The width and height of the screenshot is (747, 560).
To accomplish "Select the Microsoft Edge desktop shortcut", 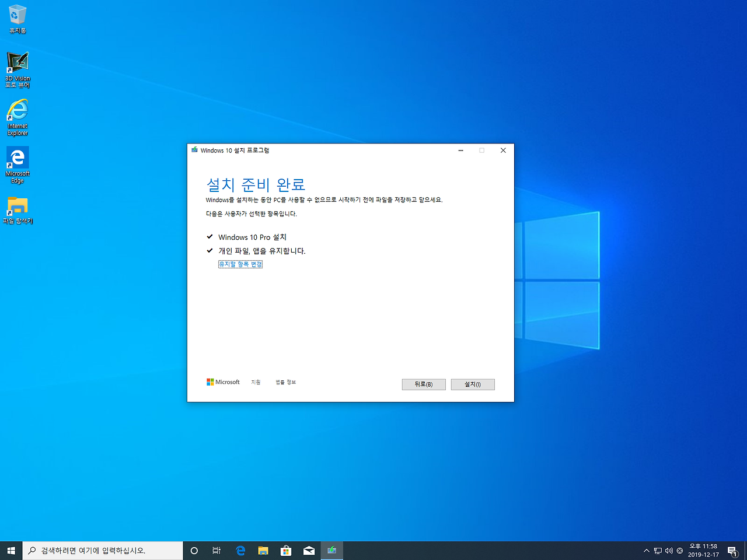I will point(18,165).
